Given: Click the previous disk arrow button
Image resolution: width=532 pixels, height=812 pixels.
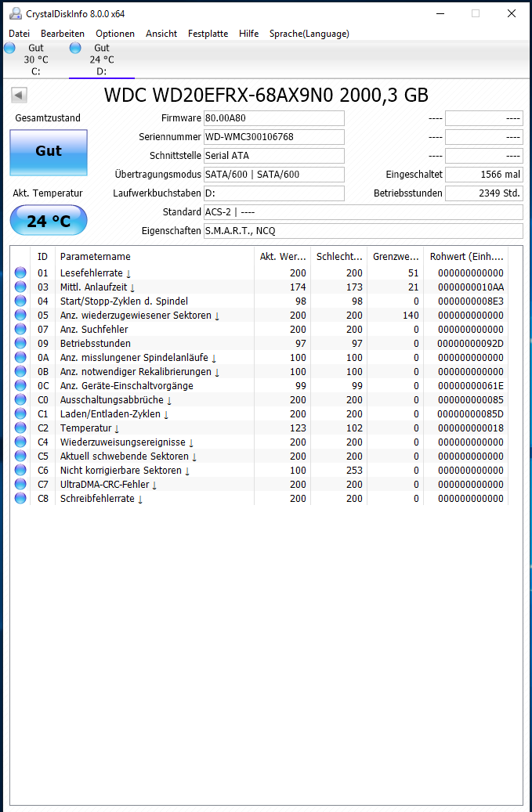Looking at the screenshot, I should (19, 96).
